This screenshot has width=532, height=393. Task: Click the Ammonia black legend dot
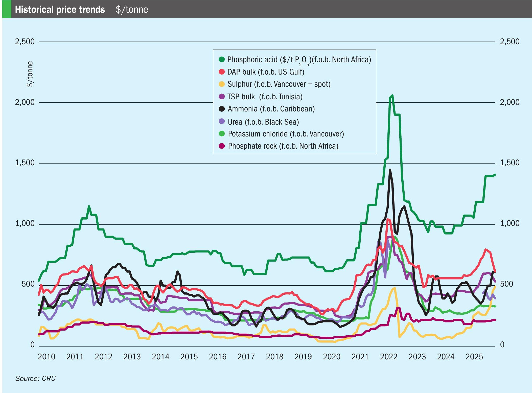click(222, 109)
